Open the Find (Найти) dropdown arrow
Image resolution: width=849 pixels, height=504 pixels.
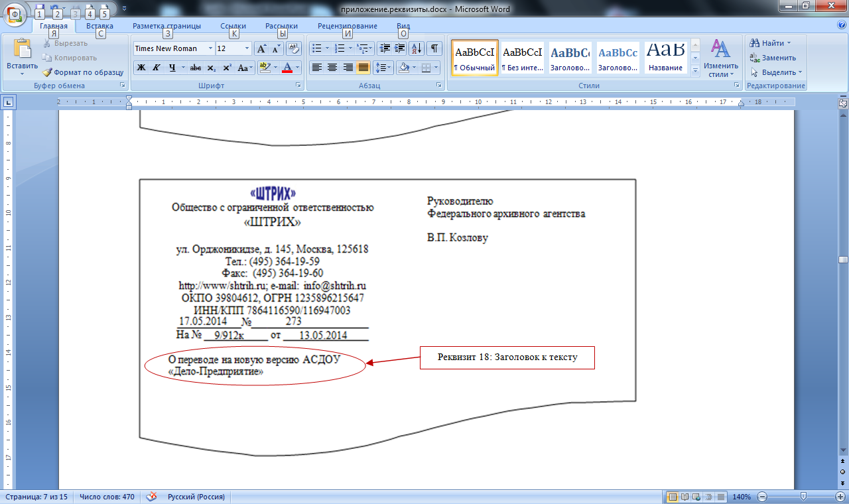click(x=789, y=43)
